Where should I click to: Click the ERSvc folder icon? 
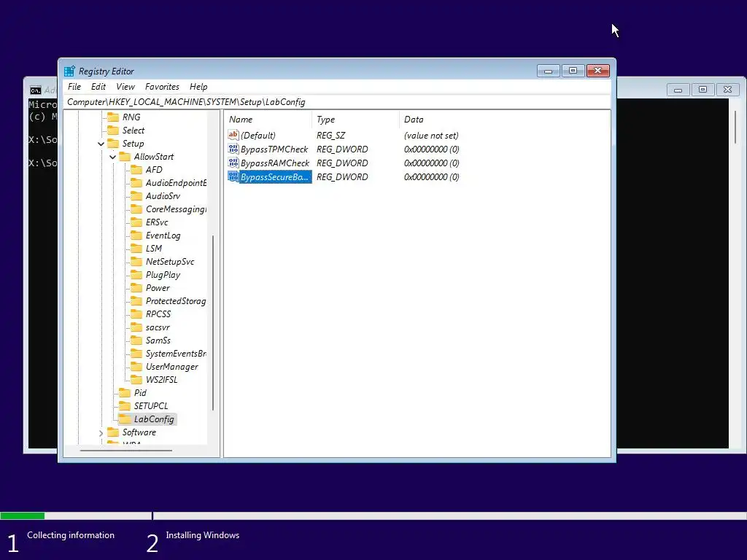(x=136, y=222)
